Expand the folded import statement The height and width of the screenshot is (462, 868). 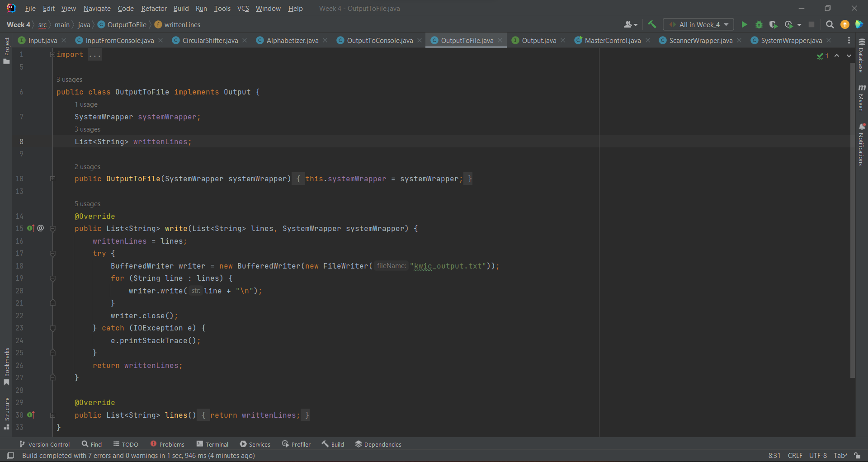point(94,55)
